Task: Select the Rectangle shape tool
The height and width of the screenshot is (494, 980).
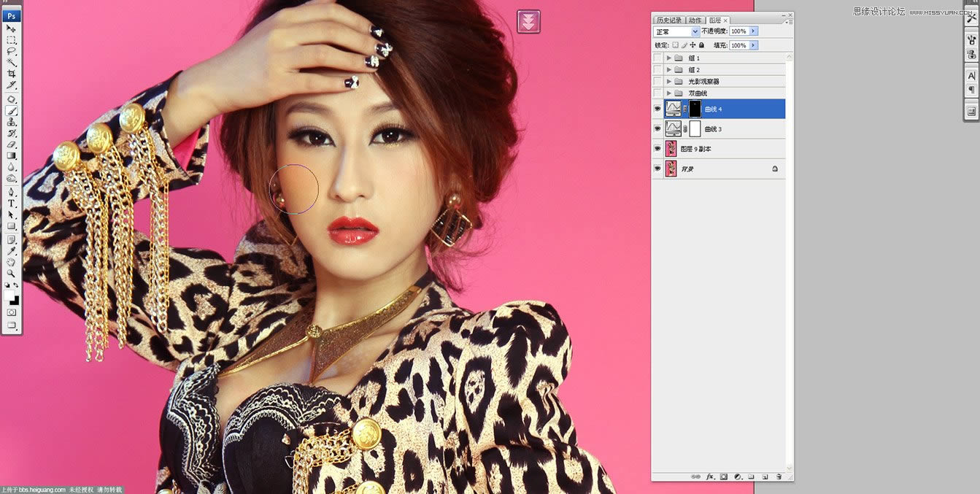Action: [x=12, y=226]
